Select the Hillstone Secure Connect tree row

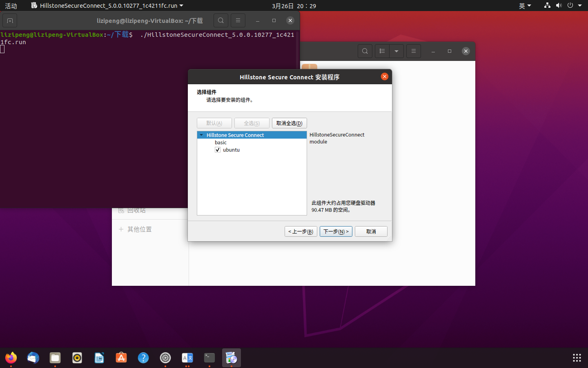252,135
